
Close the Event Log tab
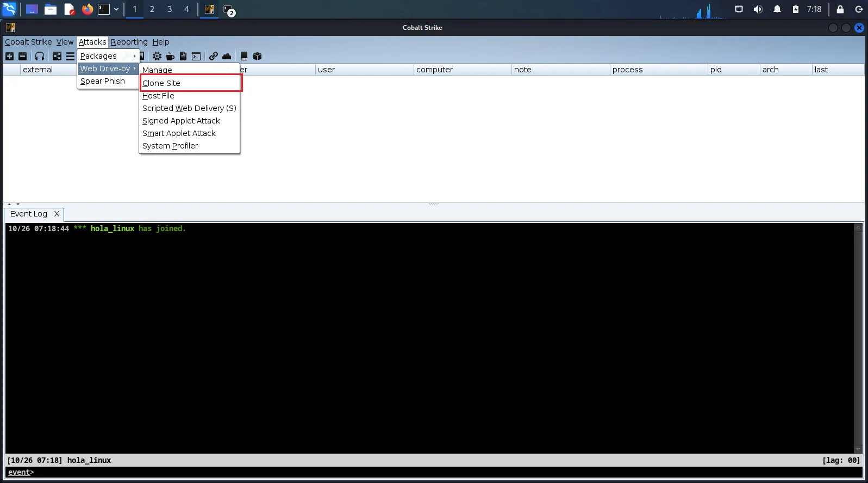tap(57, 214)
